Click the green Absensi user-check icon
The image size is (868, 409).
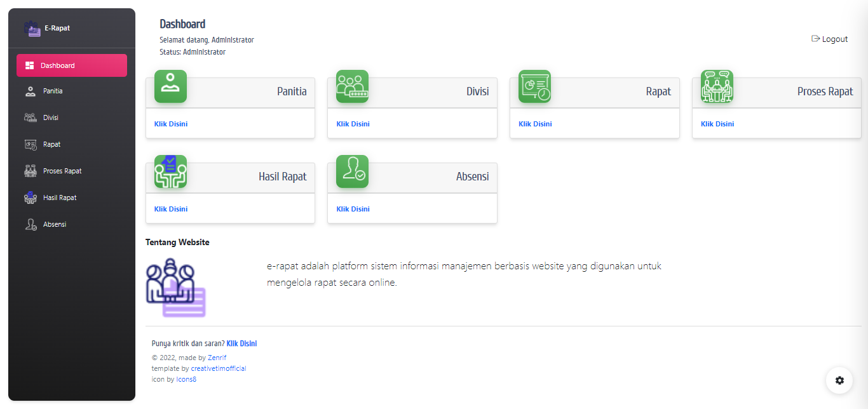(352, 171)
